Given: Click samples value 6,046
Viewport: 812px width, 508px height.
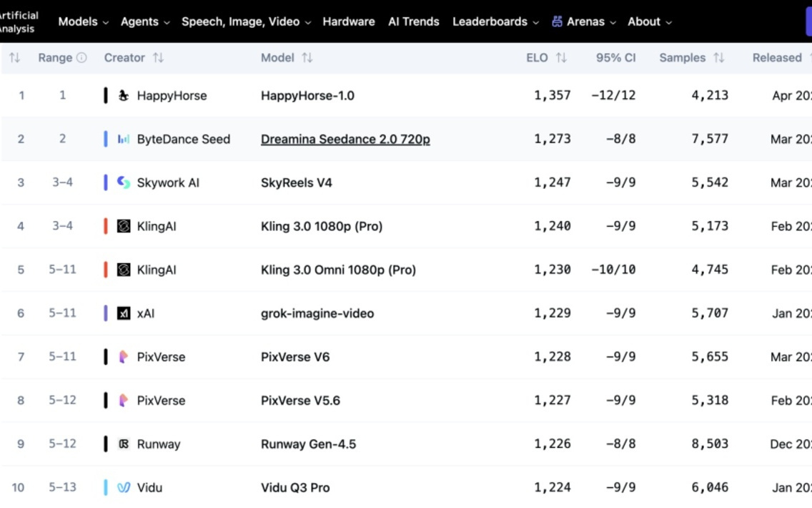Looking at the screenshot, I should (710, 487).
